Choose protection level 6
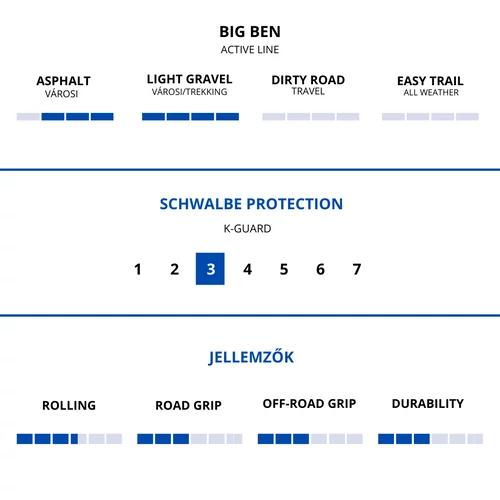 (x=320, y=269)
